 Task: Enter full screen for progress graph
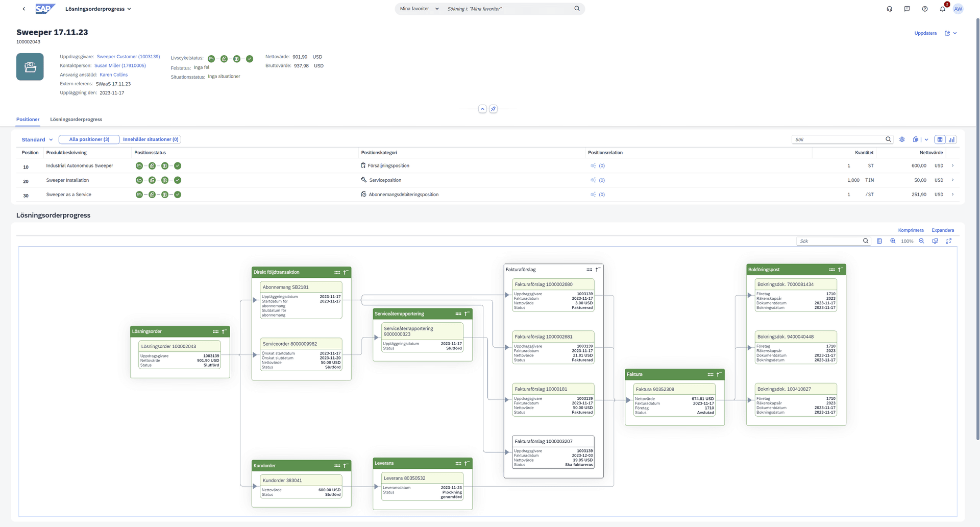tap(949, 241)
